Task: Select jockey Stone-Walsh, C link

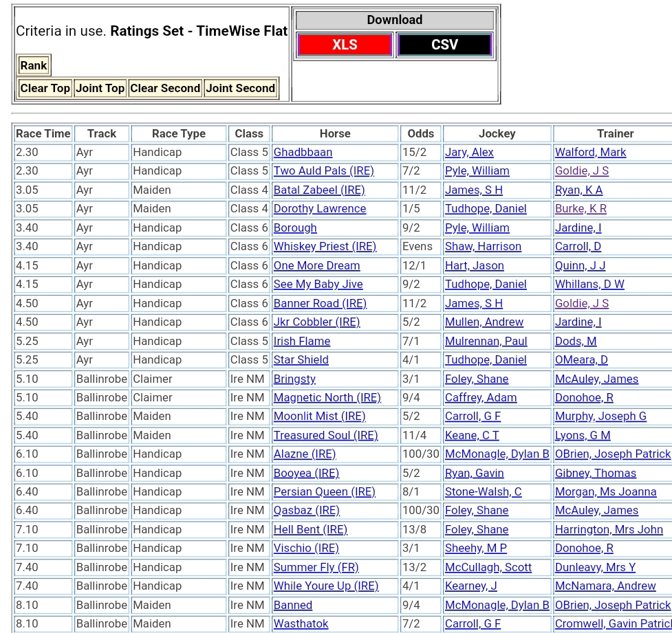Action: [483, 492]
